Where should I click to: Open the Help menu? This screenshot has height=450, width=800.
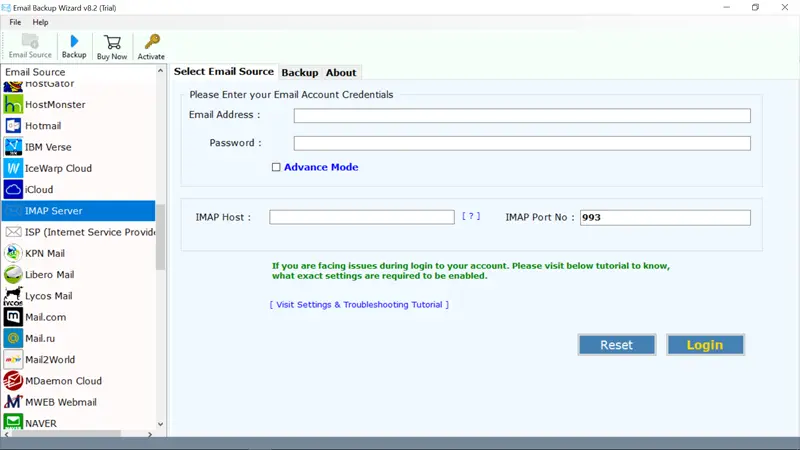[40, 22]
